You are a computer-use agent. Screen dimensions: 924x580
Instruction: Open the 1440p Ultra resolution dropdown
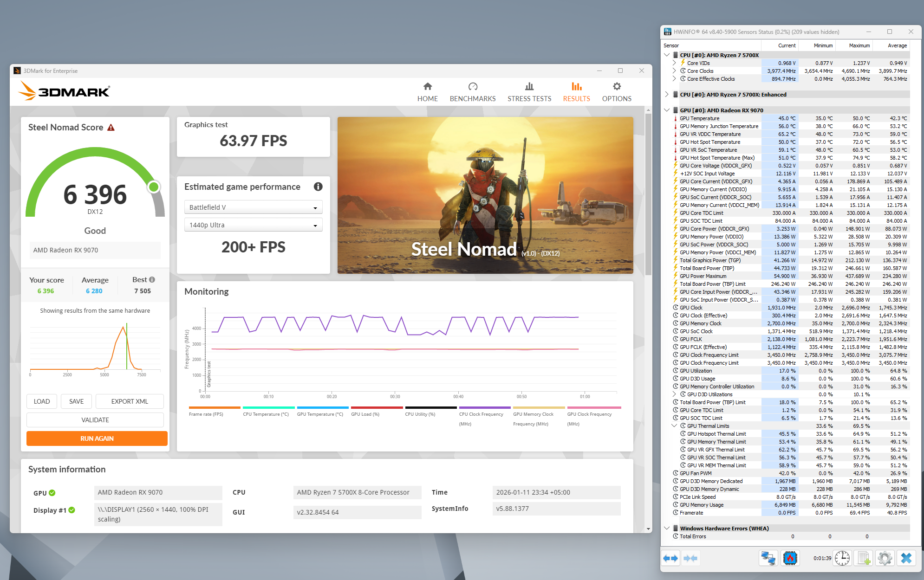click(x=253, y=225)
